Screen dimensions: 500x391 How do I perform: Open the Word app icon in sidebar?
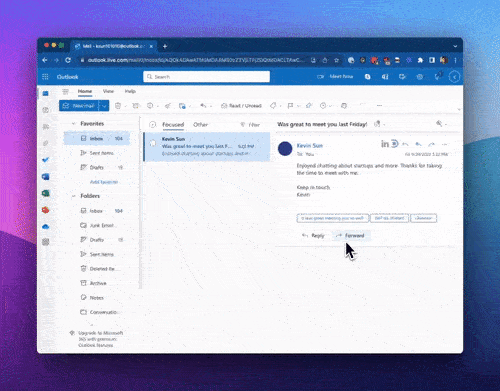click(x=46, y=176)
